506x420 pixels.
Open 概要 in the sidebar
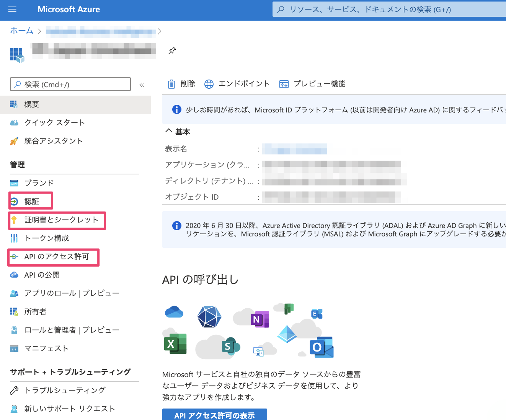tap(75, 104)
